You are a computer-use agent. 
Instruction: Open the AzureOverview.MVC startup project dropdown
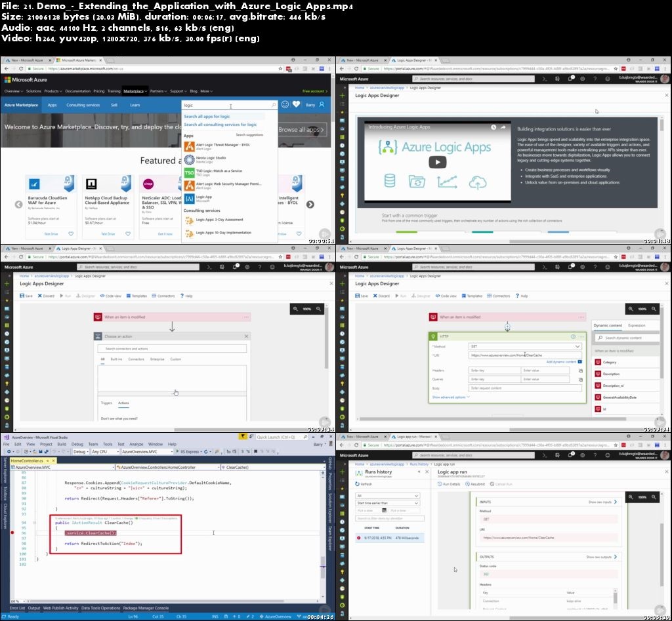tap(147, 451)
